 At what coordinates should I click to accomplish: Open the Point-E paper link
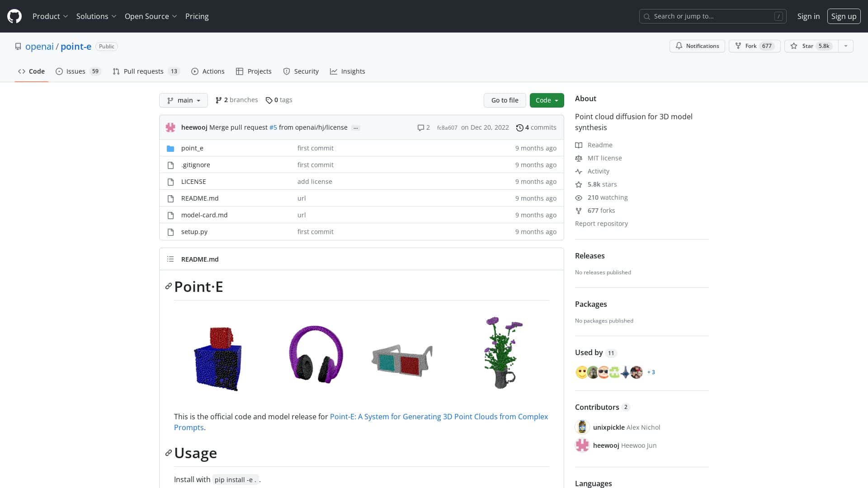pyautogui.click(x=361, y=422)
